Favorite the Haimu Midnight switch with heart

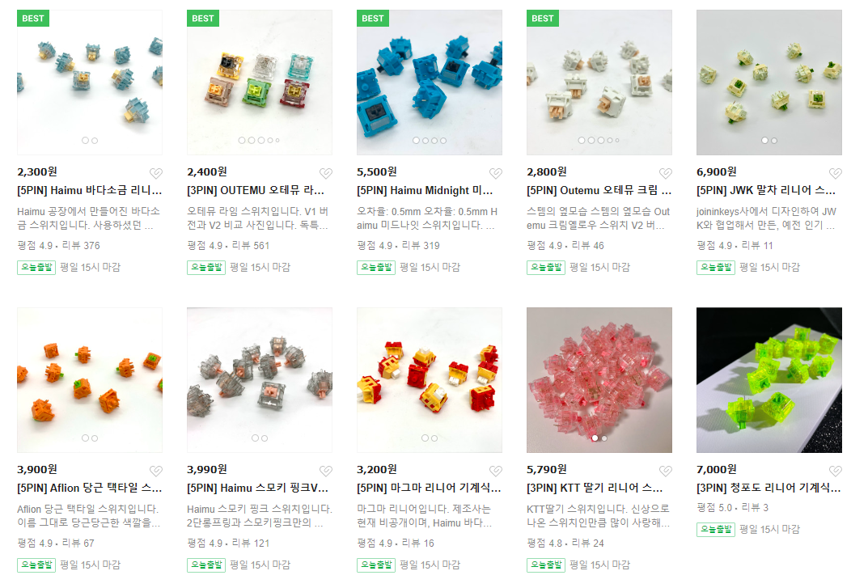(x=496, y=173)
